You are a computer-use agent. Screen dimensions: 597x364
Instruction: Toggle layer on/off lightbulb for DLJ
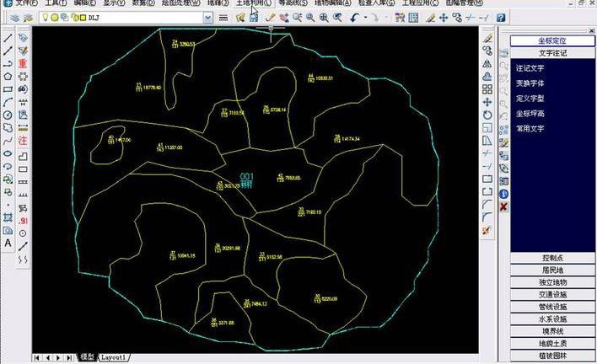click(46, 17)
